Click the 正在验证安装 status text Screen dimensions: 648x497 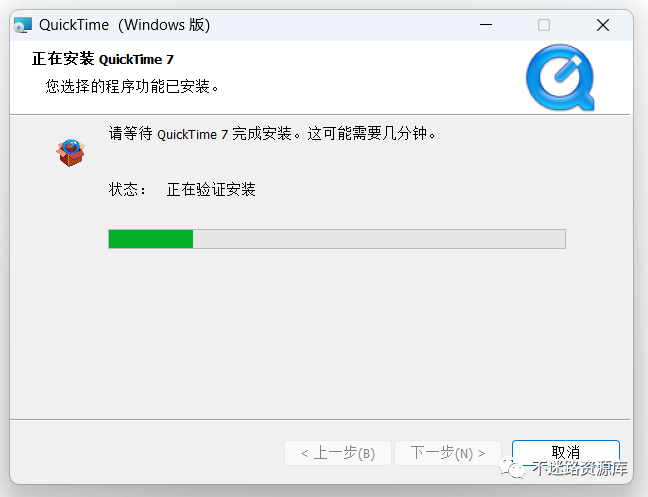pyautogui.click(x=211, y=190)
